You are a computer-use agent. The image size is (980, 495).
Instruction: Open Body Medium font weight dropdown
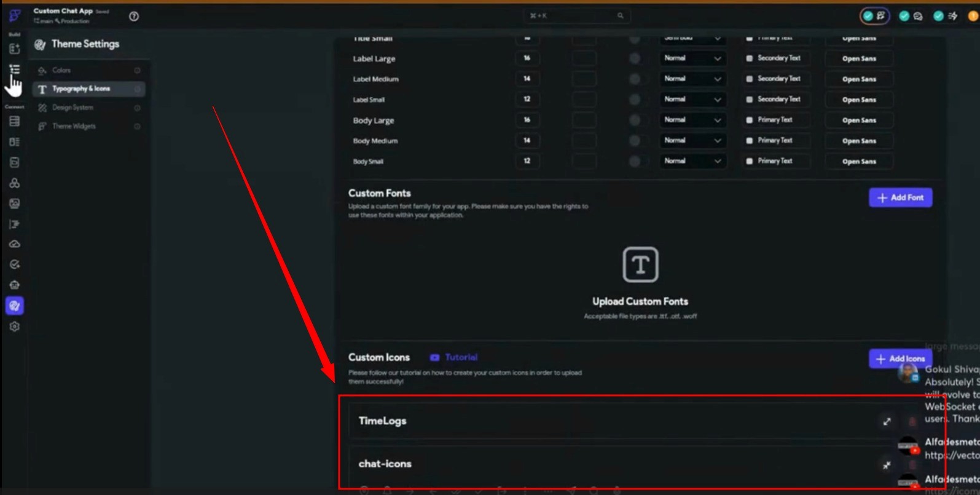coord(692,140)
